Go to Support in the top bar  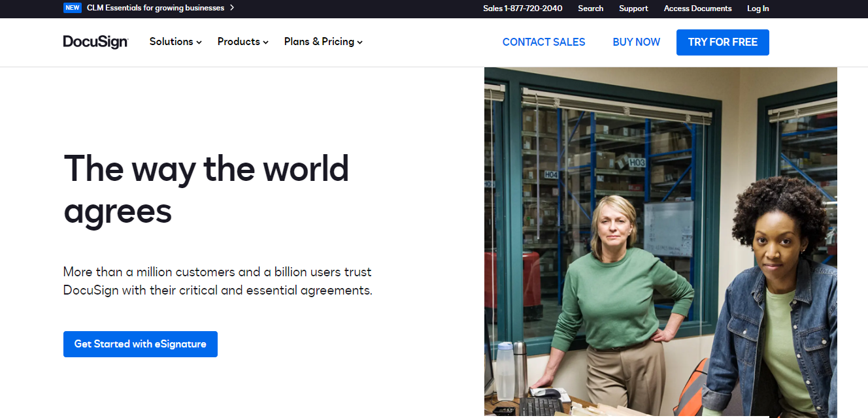click(x=633, y=8)
